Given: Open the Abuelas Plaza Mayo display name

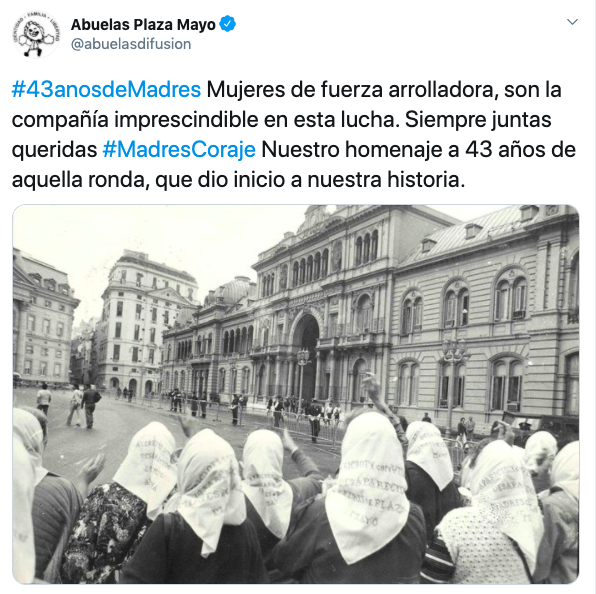Looking at the screenshot, I should tap(143, 25).
